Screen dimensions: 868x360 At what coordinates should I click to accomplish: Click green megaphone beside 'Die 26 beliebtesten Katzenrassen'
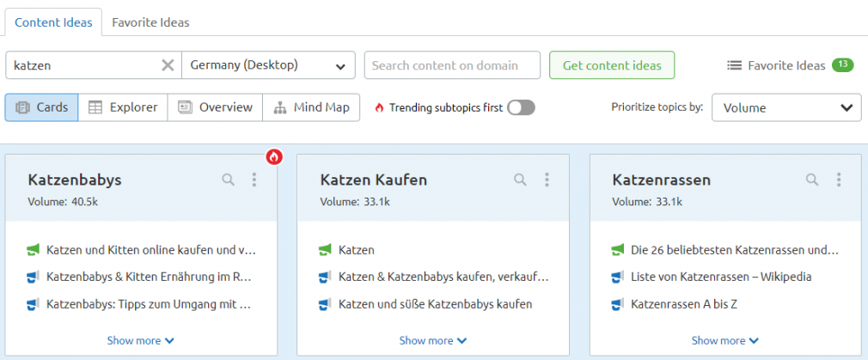[618, 250]
